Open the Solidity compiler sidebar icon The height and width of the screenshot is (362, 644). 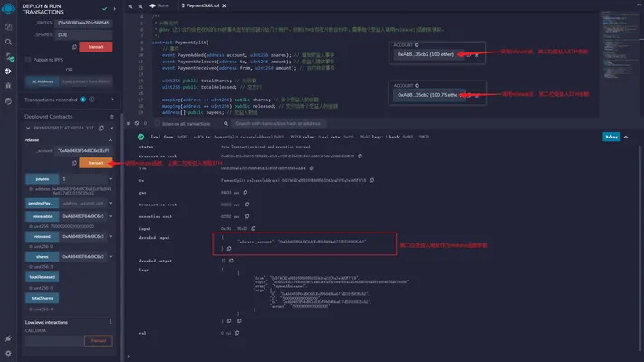(9, 57)
